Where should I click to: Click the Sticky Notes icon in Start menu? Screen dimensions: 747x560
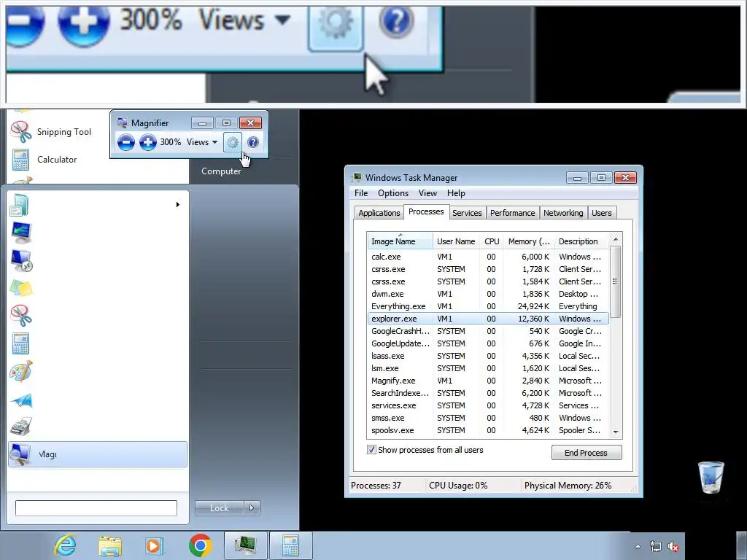coord(21,288)
